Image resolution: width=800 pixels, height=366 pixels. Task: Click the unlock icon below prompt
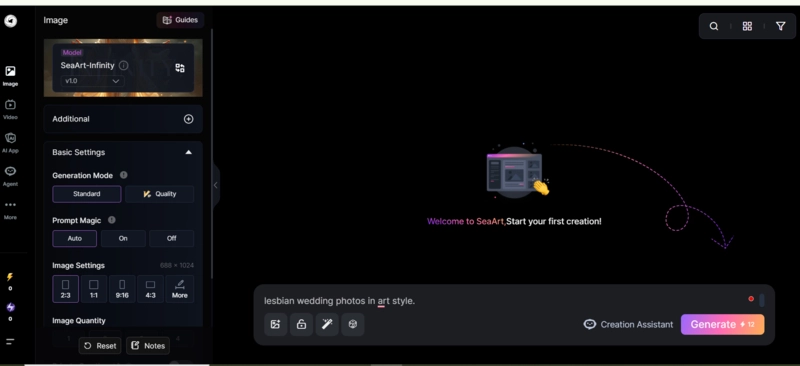(302, 324)
